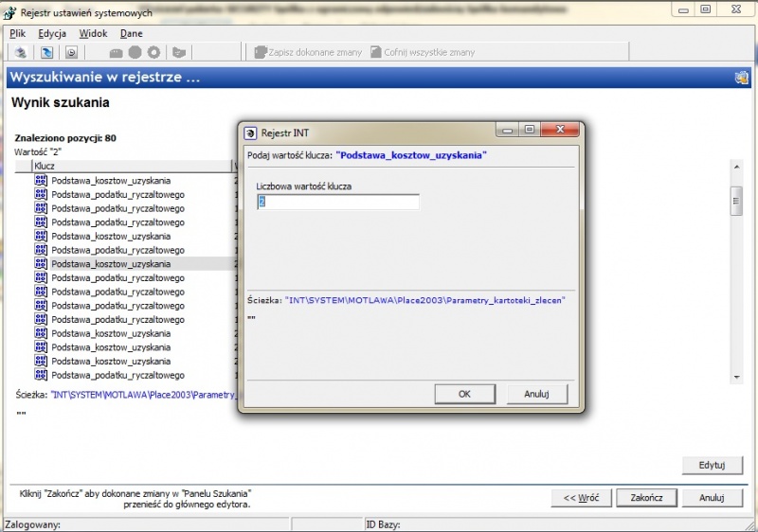
Task: Click the gray gear toolbar icon
Action: click(153, 52)
